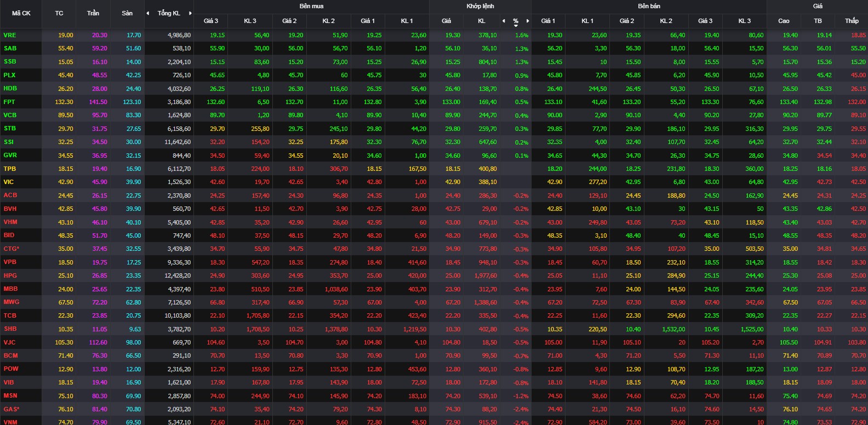Open the BID stock symbol
This screenshot has height=425, width=868.
(x=9, y=235)
